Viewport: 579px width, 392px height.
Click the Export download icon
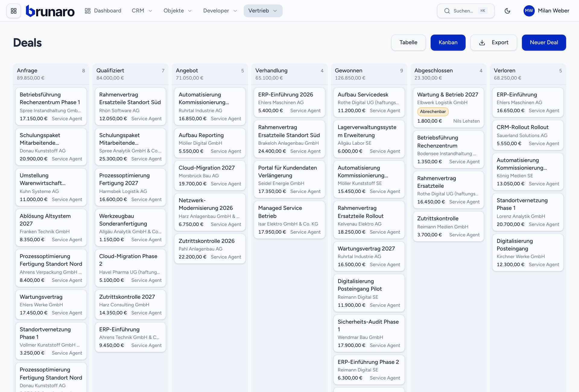coord(482,43)
